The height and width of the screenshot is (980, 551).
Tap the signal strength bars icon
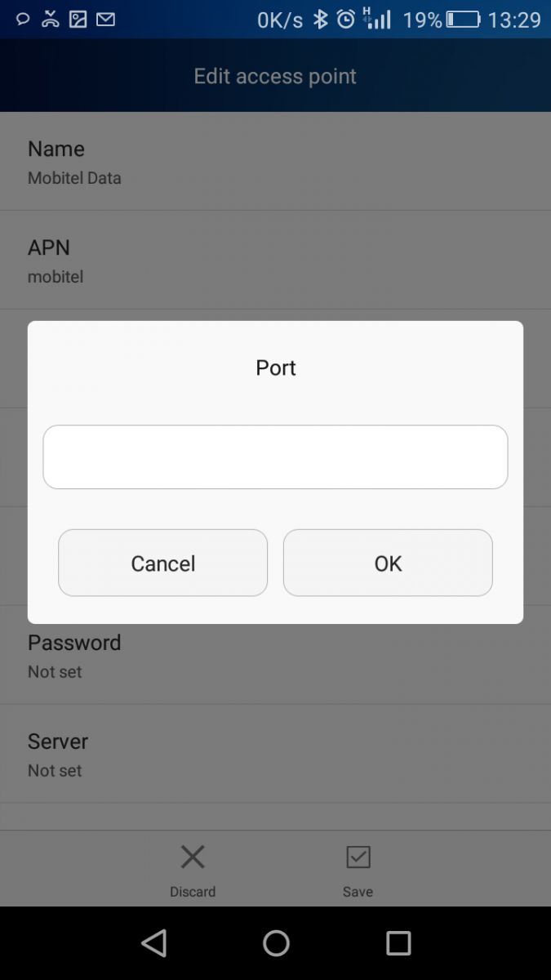(377, 19)
